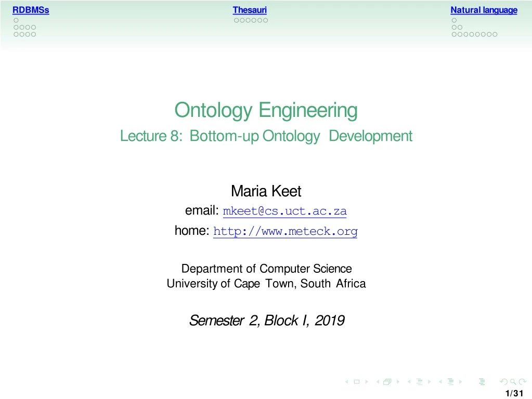Image resolution: width=532 pixels, height=399 pixels.
Task: Select last circle in RDBMSs bottom row
Action: pyautogui.click(x=33, y=34)
